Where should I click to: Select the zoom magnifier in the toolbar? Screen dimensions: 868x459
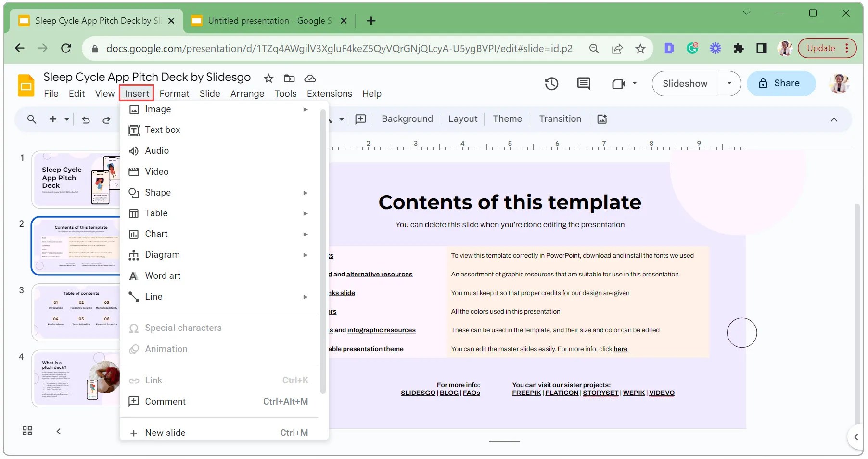coord(31,119)
